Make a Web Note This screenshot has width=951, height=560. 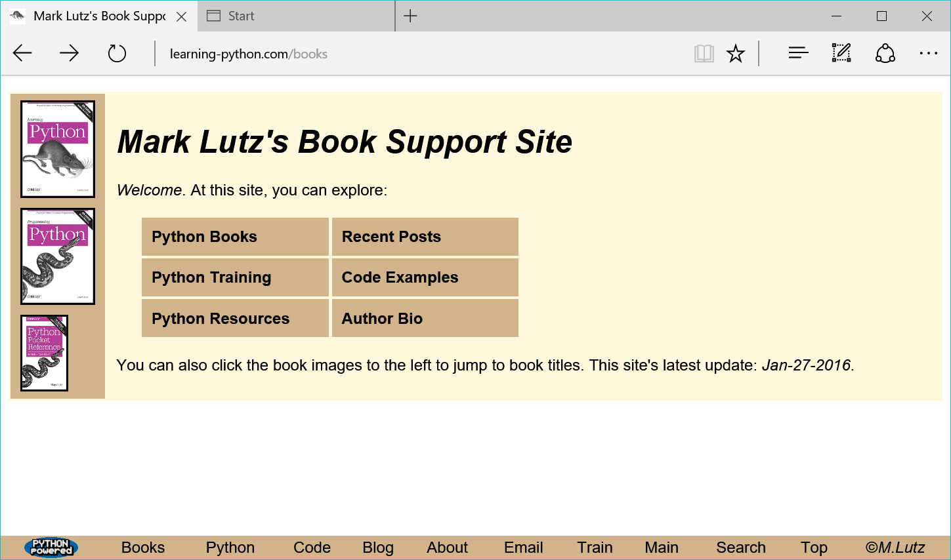(841, 53)
